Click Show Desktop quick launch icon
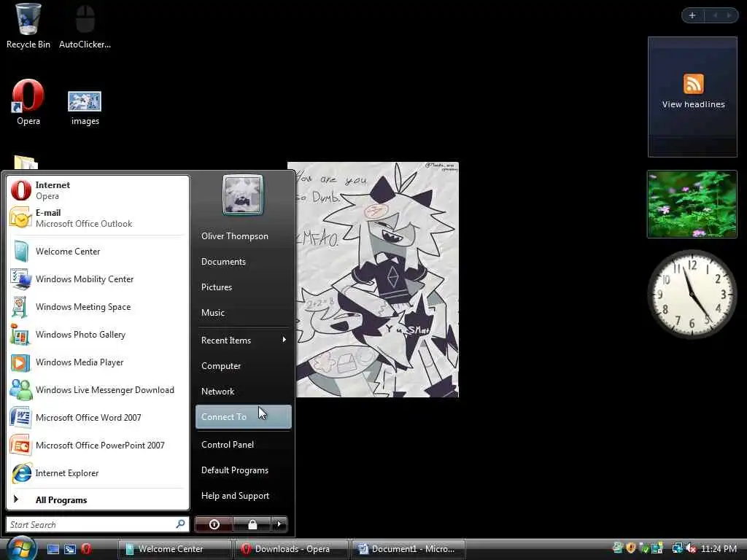This screenshot has height=560, width=747. (53, 549)
